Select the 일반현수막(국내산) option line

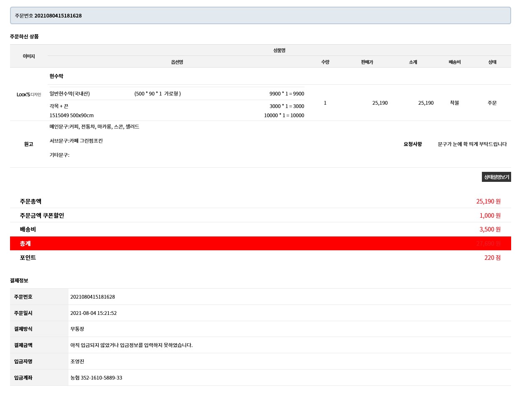(70, 93)
